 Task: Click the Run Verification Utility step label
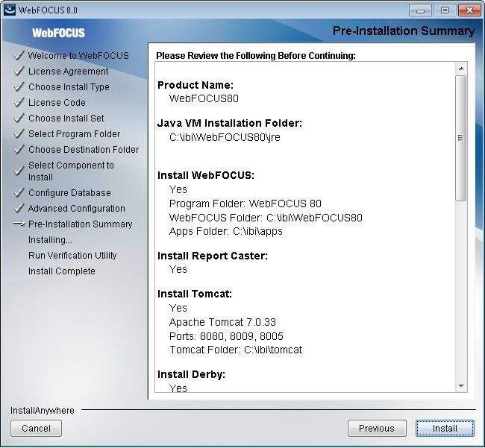pyautogui.click(x=72, y=255)
